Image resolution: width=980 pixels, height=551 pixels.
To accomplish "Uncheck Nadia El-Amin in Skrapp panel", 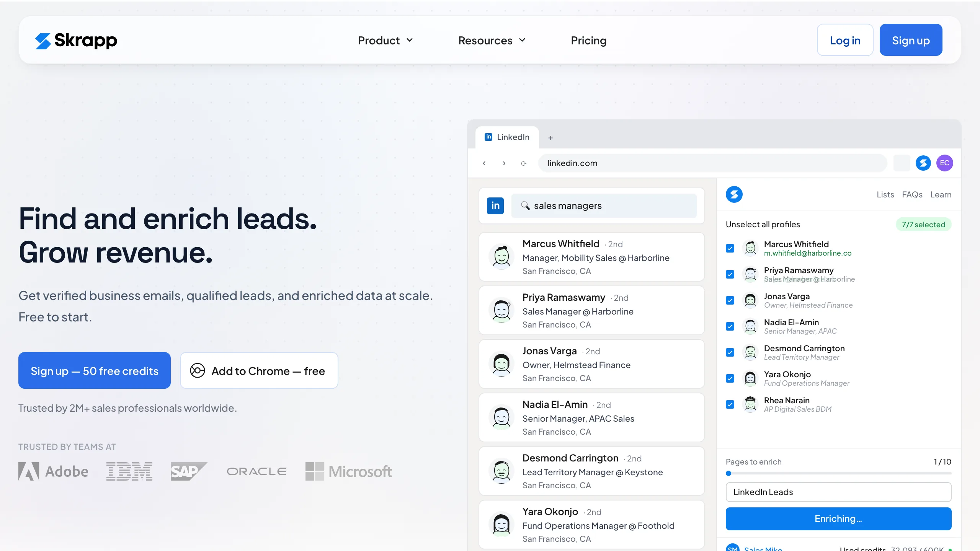I will click(x=730, y=326).
